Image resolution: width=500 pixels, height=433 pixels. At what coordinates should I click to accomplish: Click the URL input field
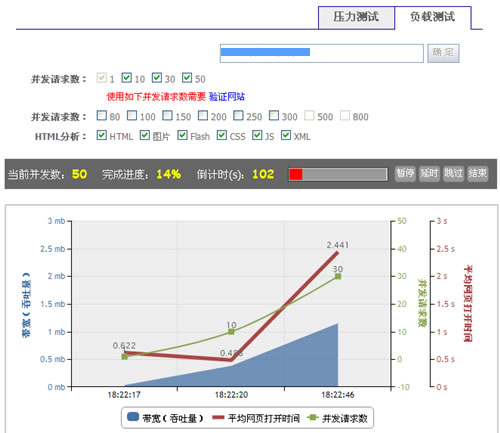pyautogui.click(x=321, y=53)
